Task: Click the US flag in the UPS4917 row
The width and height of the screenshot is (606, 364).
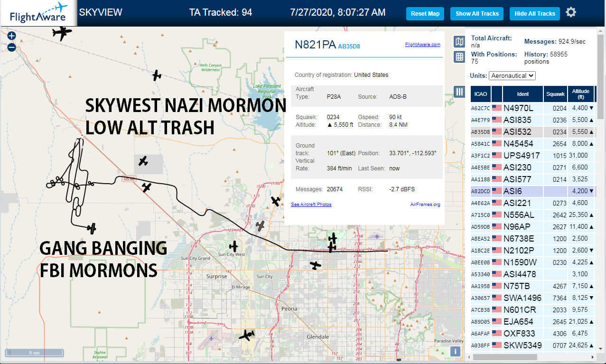Action: (x=497, y=156)
